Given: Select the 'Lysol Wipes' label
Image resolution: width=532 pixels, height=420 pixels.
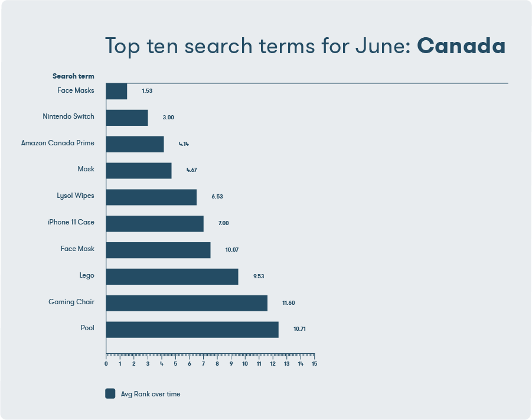Looking at the screenshot, I should coord(76,196).
